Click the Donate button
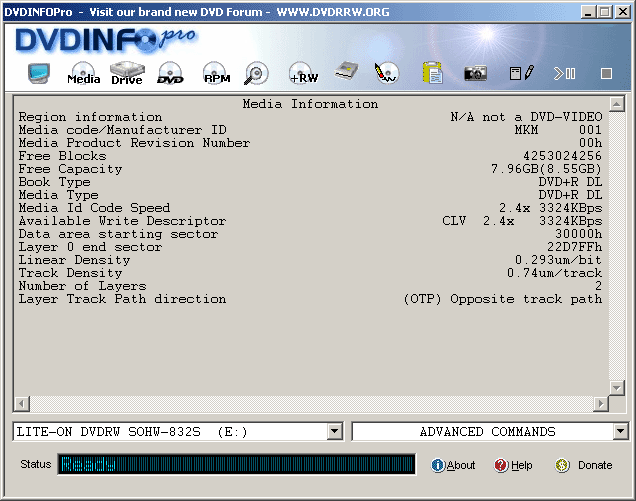Screen dimensions: 636x501 pos(584,465)
